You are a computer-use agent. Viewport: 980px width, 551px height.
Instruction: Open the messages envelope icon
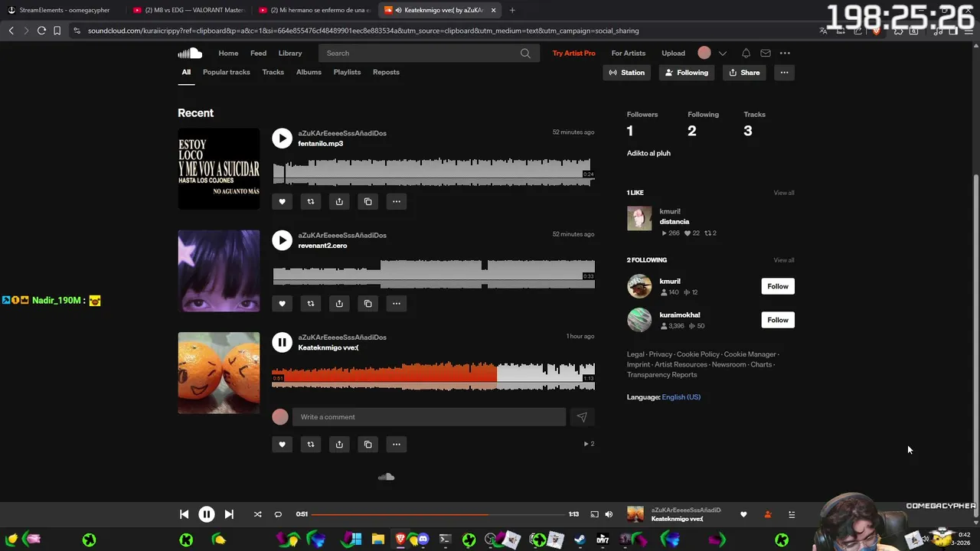pyautogui.click(x=766, y=53)
